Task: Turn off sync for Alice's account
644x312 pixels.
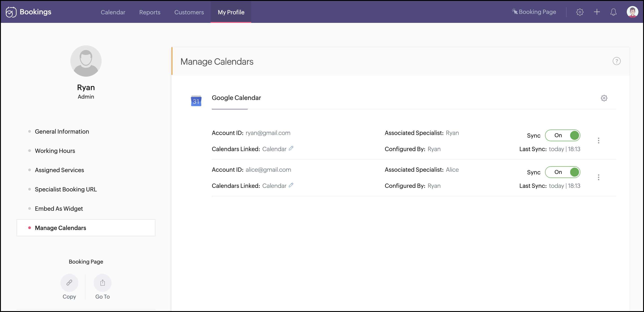Action: (x=562, y=172)
